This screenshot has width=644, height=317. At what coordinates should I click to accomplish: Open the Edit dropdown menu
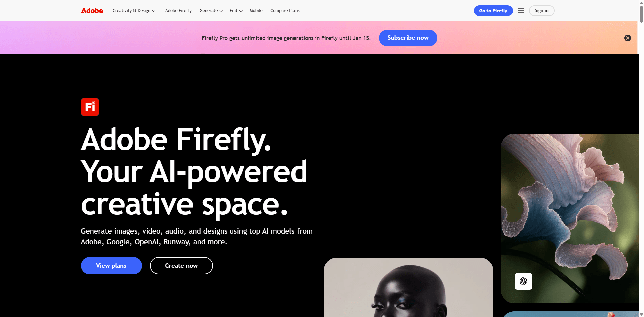point(236,11)
